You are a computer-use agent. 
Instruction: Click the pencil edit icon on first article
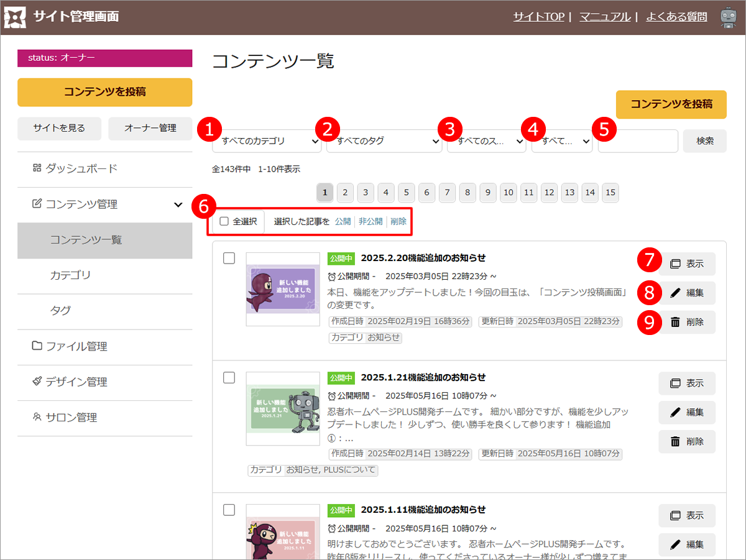[675, 293]
